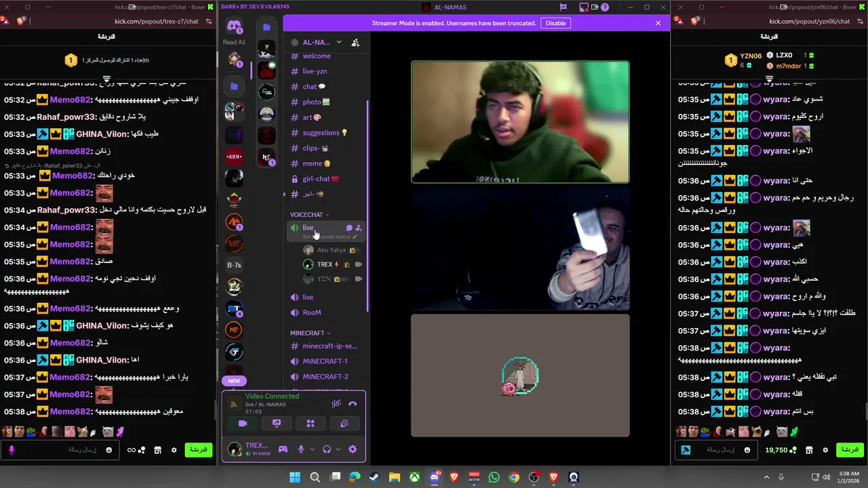Open WhatsApp from the taskbar

pos(494,478)
